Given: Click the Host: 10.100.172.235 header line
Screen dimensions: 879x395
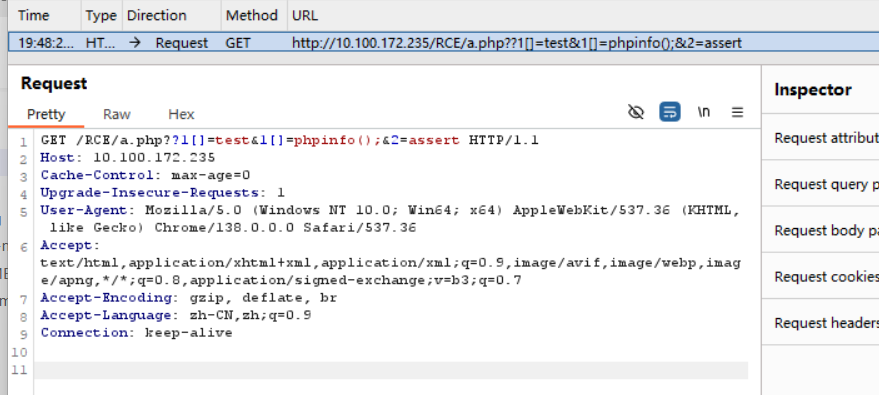Looking at the screenshot, I should coord(127,158).
